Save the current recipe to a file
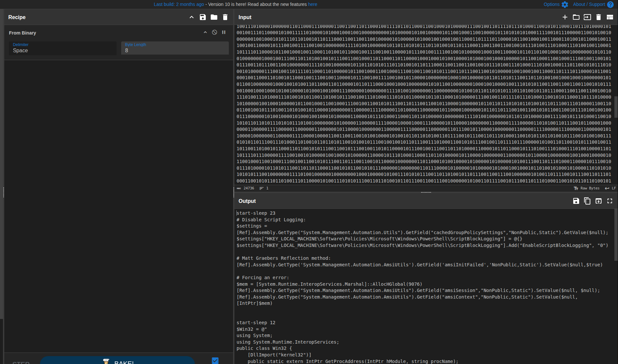Screen dimensions: 618x364 pos(203,17)
